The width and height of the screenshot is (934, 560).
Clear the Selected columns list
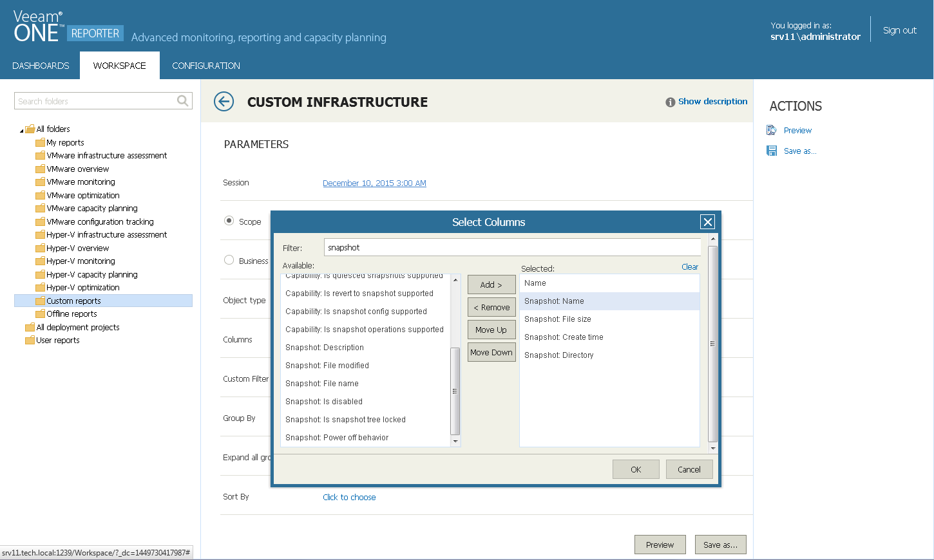point(689,266)
